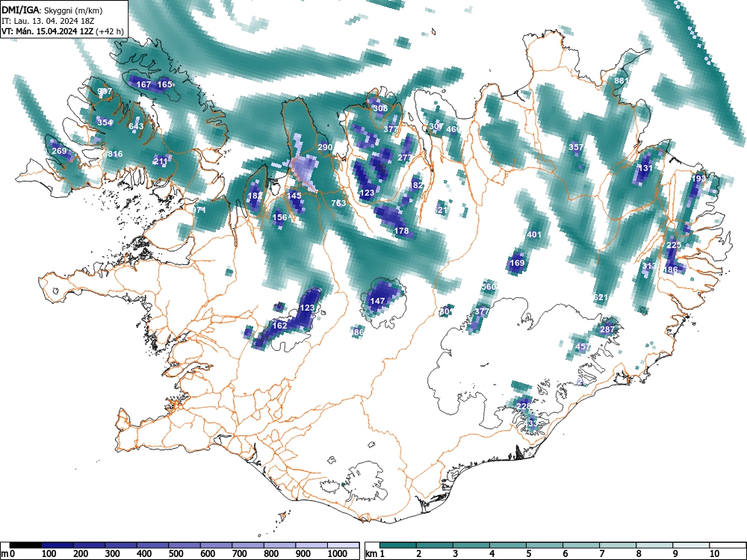Click the dark teal 1–2 km legend swatch
Image resolution: width=747 pixels, height=560 pixels.
coord(398,545)
